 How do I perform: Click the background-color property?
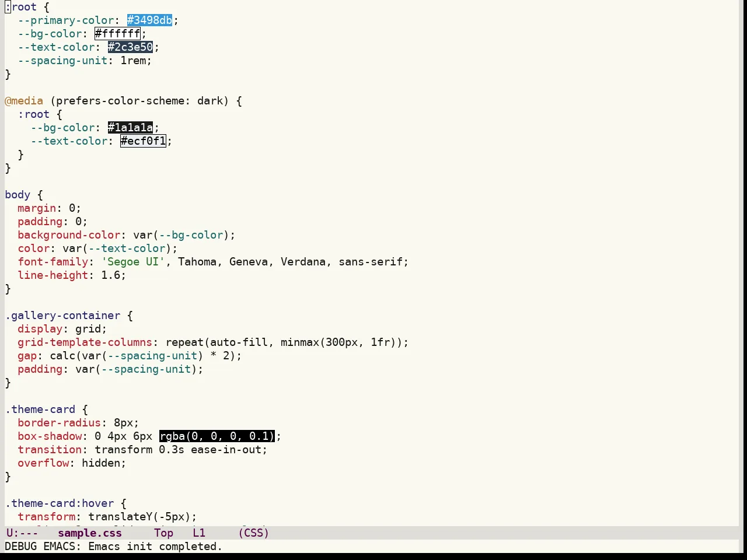tap(69, 235)
